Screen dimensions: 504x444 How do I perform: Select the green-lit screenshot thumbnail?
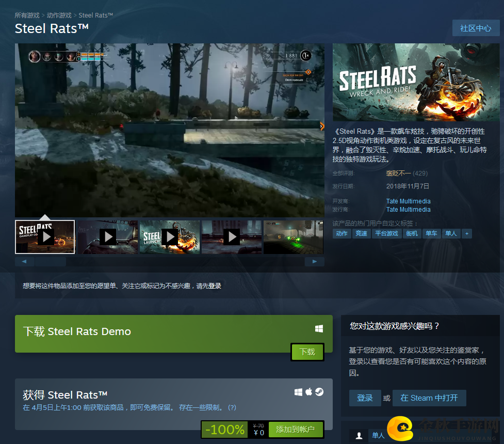(294, 237)
